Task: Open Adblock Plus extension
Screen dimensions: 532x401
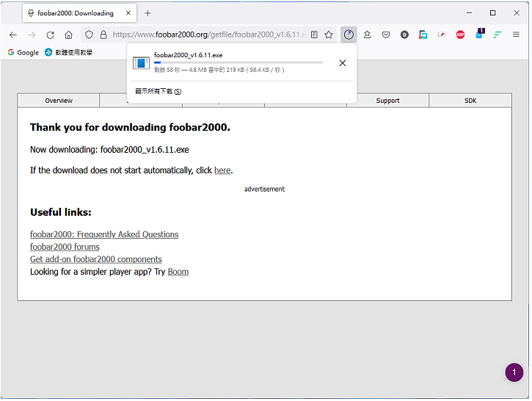Action: [x=460, y=35]
